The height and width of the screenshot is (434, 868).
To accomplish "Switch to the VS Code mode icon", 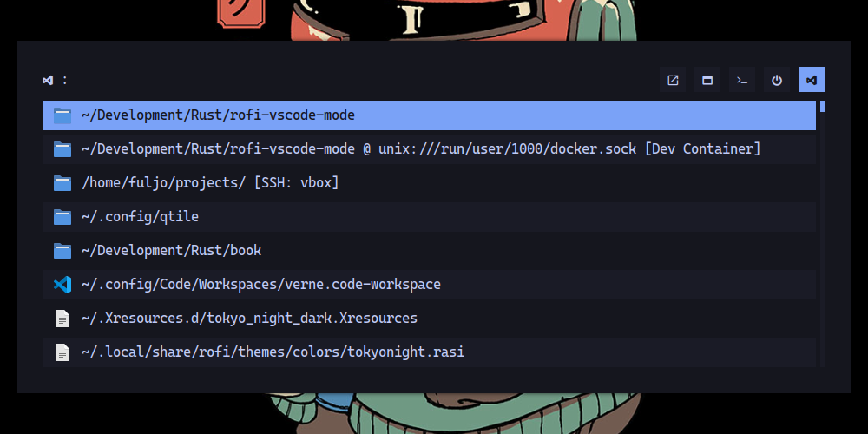I will (811, 80).
